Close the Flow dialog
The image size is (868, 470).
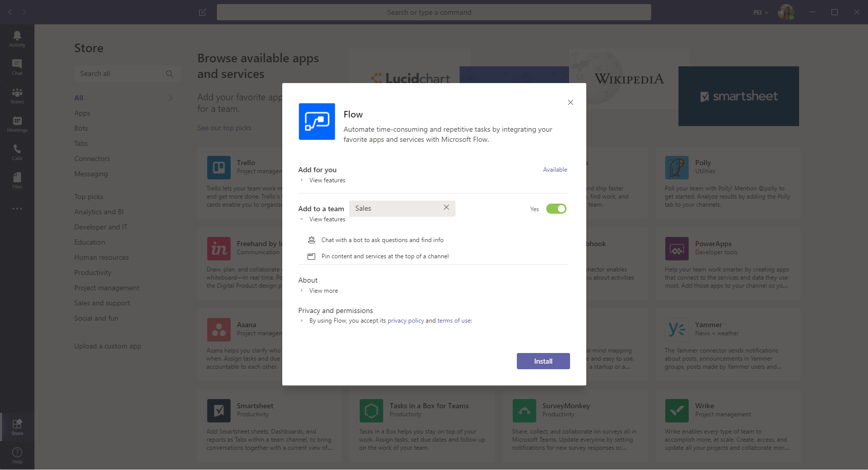571,102
